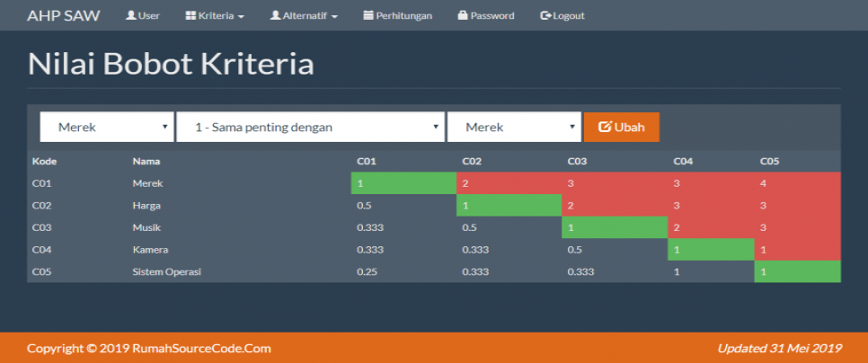The image size is (868, 363).
Task: Expand the Alternatif menu caret
Action: 334,17
